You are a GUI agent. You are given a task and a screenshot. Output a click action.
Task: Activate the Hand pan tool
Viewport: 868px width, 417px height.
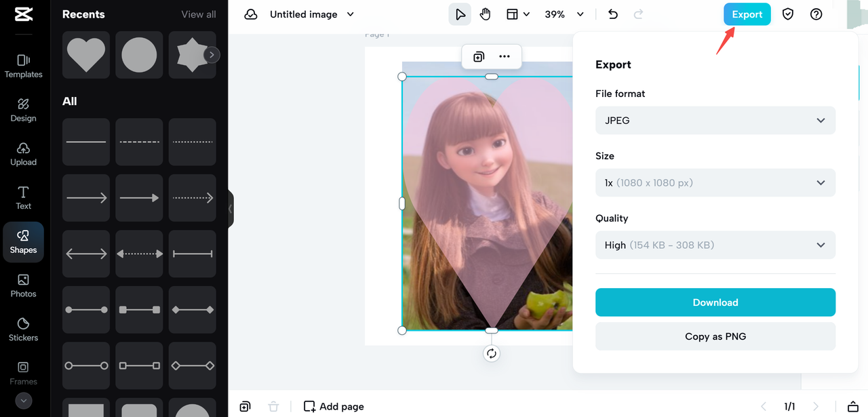[486, 14]
